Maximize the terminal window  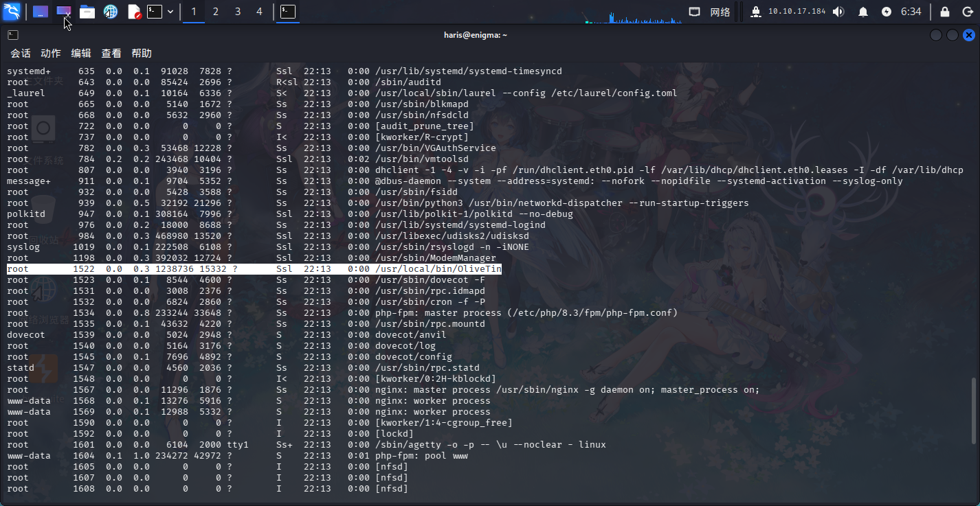tap(953, 35)
